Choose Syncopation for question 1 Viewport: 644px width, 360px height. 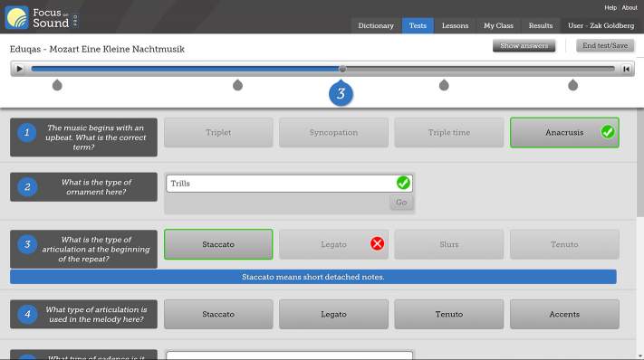(333, 132)
